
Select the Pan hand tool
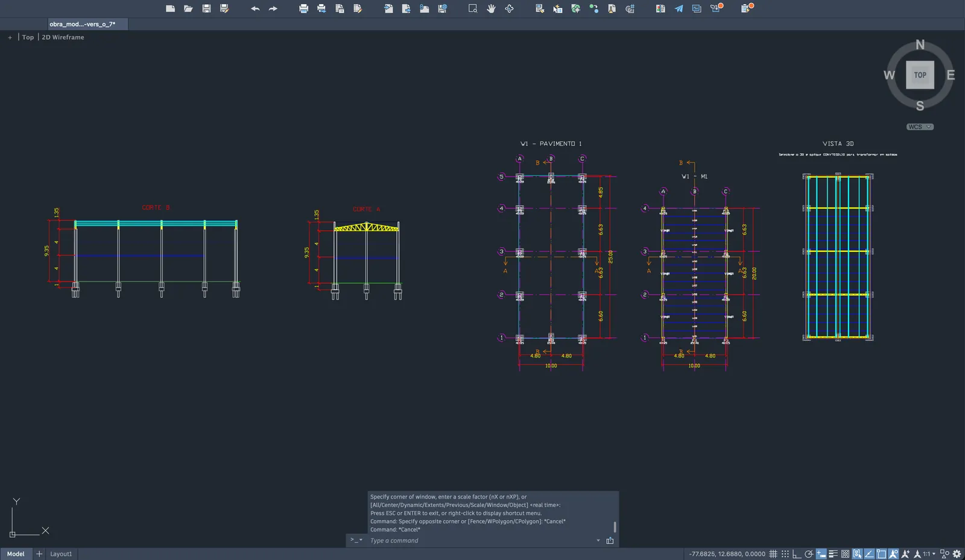click(x=491, y=8)
